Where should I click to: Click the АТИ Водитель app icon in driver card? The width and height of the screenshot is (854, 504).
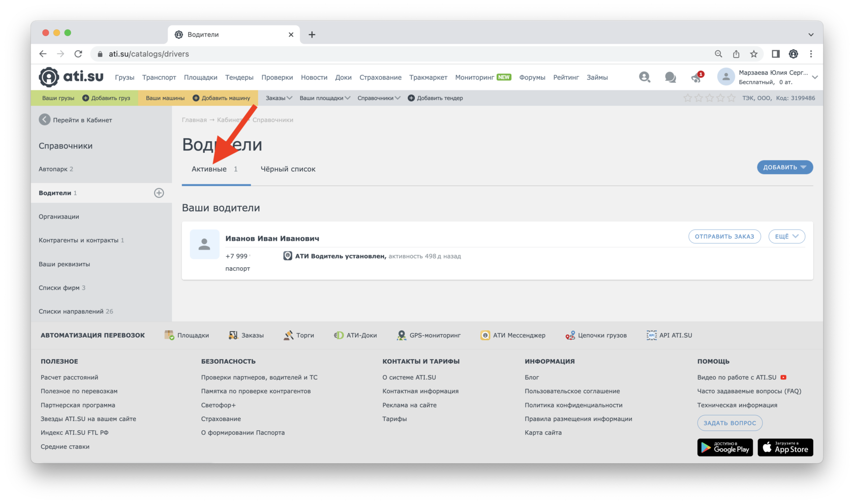[288, 256]
